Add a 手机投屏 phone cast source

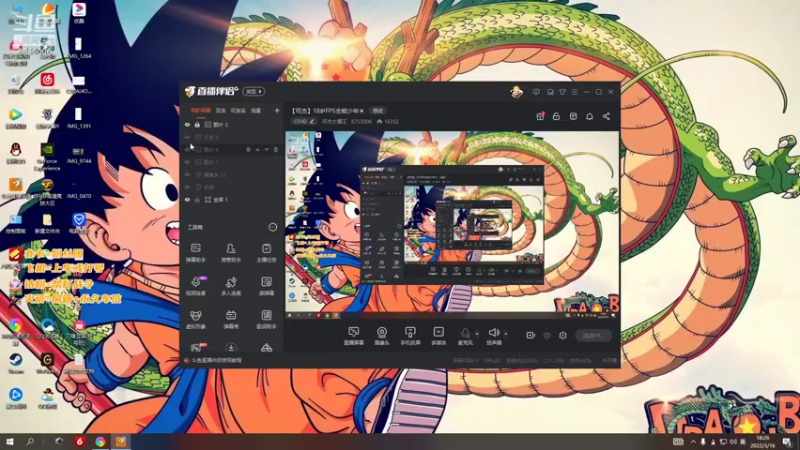pos(410,336)
